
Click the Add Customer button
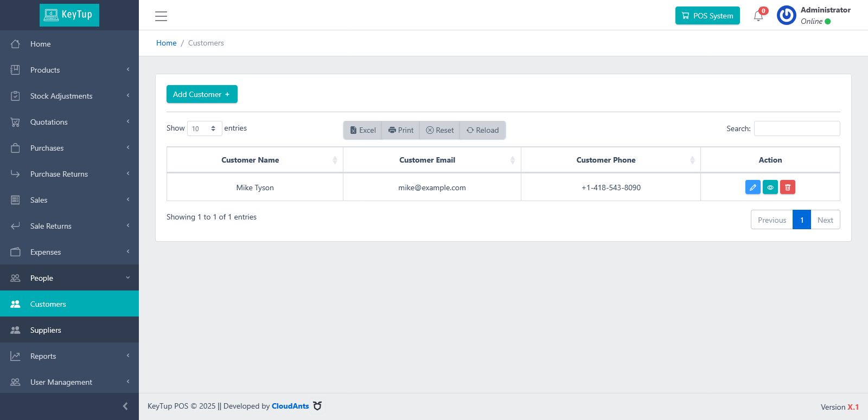[202, 94]
